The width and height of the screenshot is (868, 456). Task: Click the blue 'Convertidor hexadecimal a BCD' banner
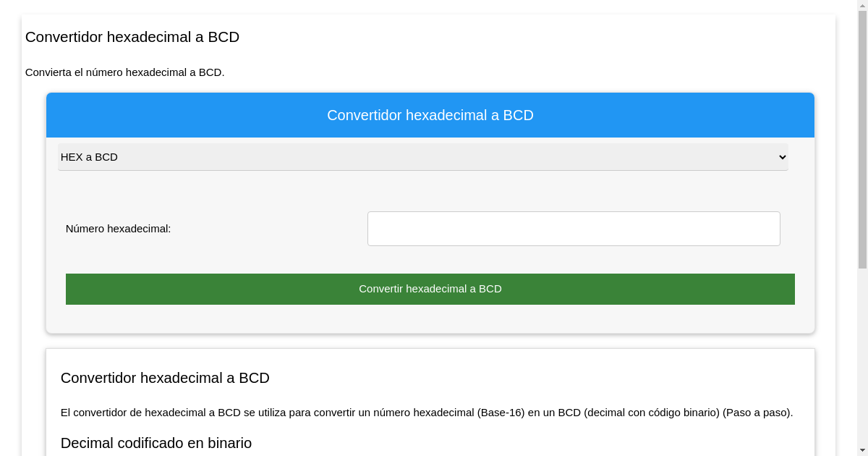click(x=430, y=114)
